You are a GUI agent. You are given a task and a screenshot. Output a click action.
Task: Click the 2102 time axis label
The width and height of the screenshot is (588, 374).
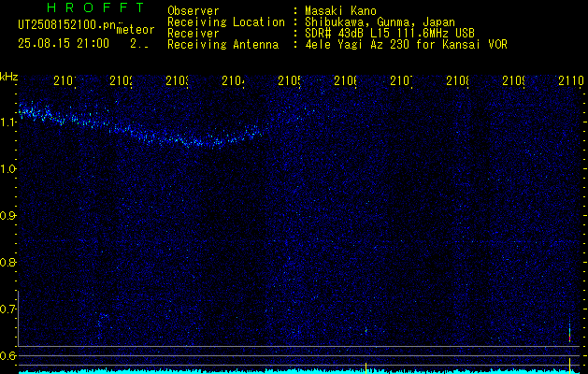tap(121, 80)
